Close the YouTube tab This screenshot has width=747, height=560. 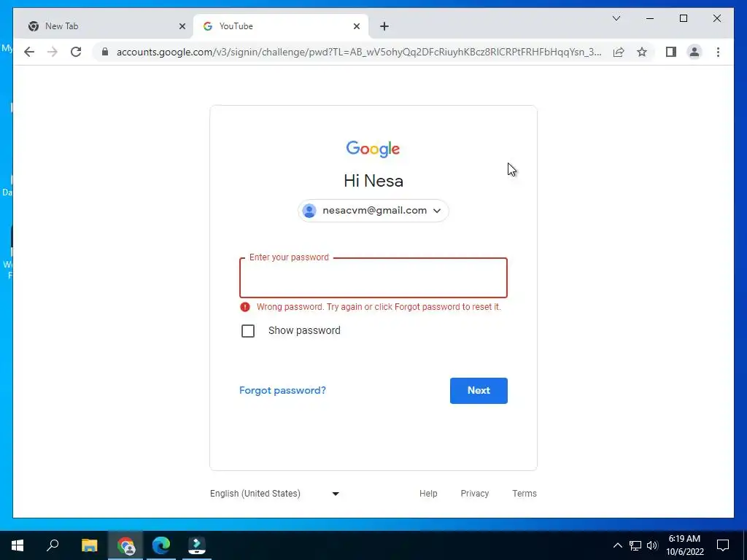point(356,27)
